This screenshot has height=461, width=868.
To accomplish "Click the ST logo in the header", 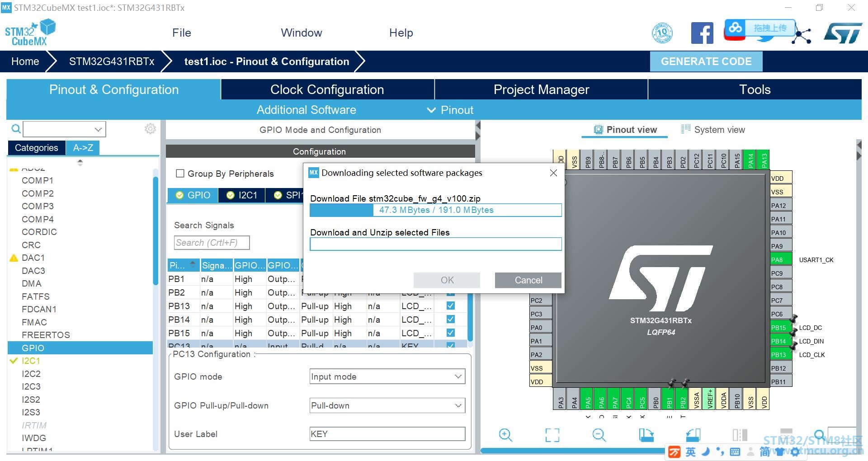I will coord(843,33).
